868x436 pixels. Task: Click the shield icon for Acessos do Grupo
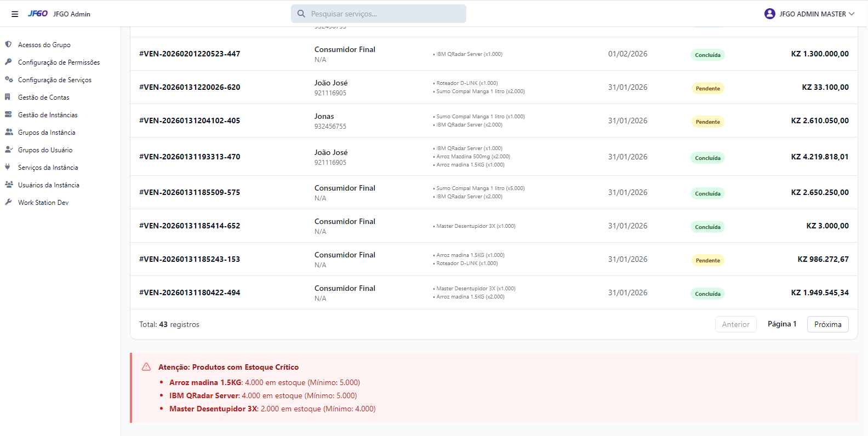8,44
